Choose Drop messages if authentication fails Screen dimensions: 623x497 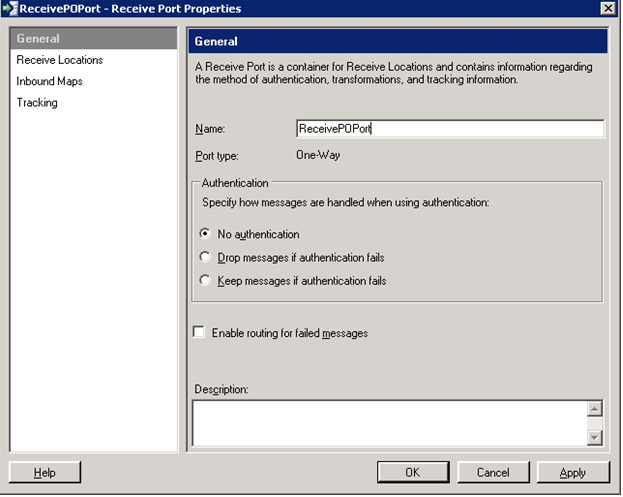click(205, 257)
